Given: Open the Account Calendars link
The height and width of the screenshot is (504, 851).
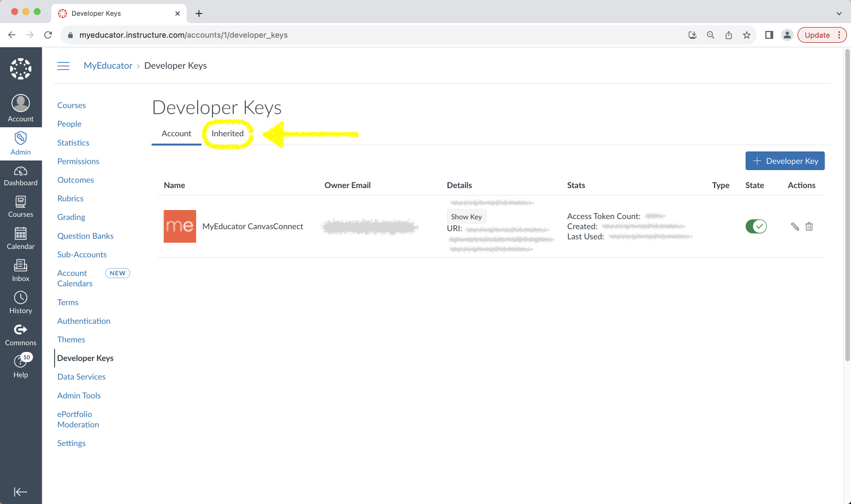Looking at the screenshot, I should point(75,278).
